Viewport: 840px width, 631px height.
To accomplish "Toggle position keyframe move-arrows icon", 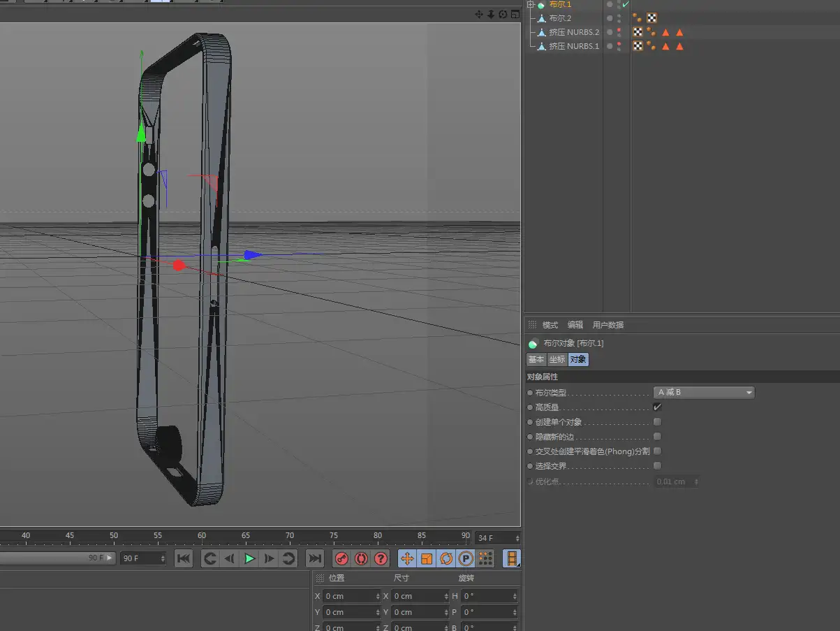I will tap(407, 558).
